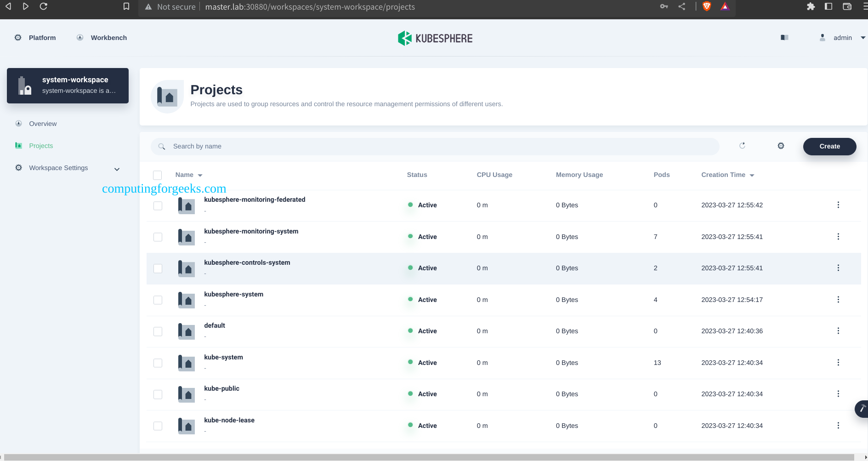Image resolution: width=868 pixels, height=461 pixels.
Task: Open the system-workspace panel in the sidebar
Action: pyautogui.click(x=68, y=85)
